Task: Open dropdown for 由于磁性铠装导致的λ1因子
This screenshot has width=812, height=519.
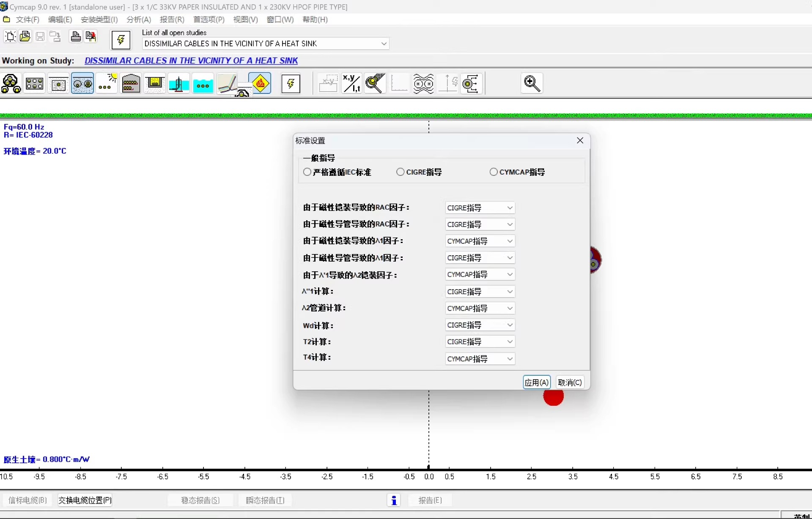Action: pyautogui.click(x=480, y=241)
